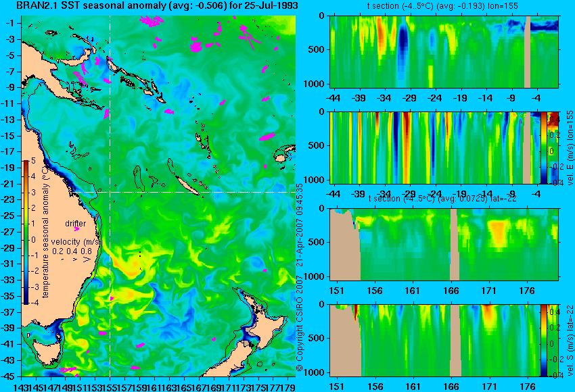This screenshot has height=392, width=575.
Task: Click '176' label under the vel. S section
Action: coord(528,387)
